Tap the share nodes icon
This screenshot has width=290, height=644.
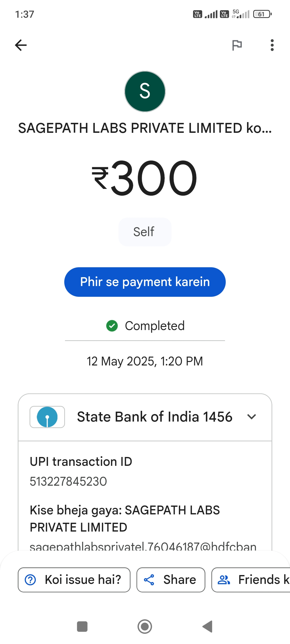pyautogui.click(x=149, y=580)
